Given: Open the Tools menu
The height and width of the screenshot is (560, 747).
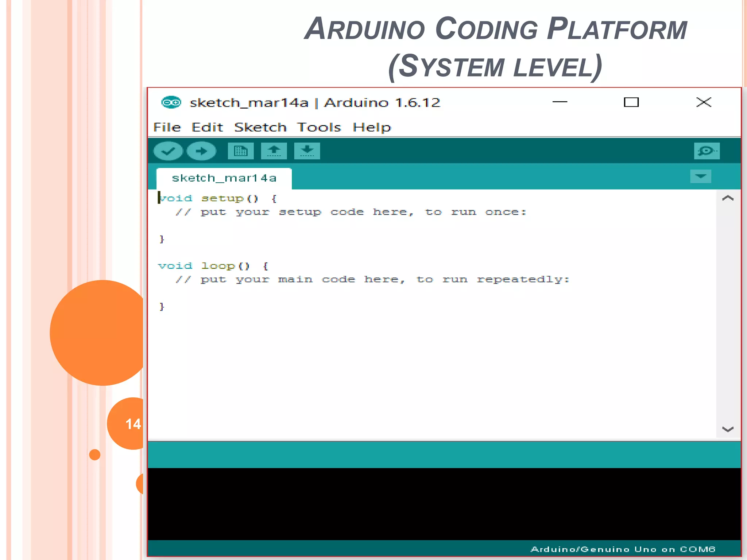Looking at the screenshot, I should click(319, 127).
